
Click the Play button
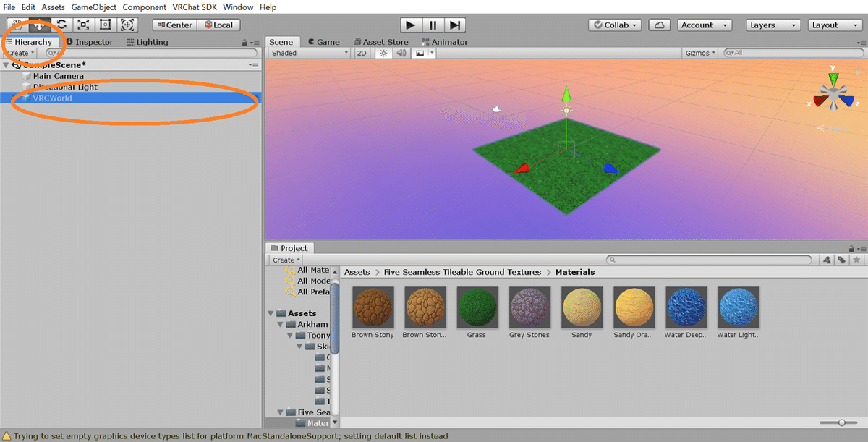[x=410, y=25]
